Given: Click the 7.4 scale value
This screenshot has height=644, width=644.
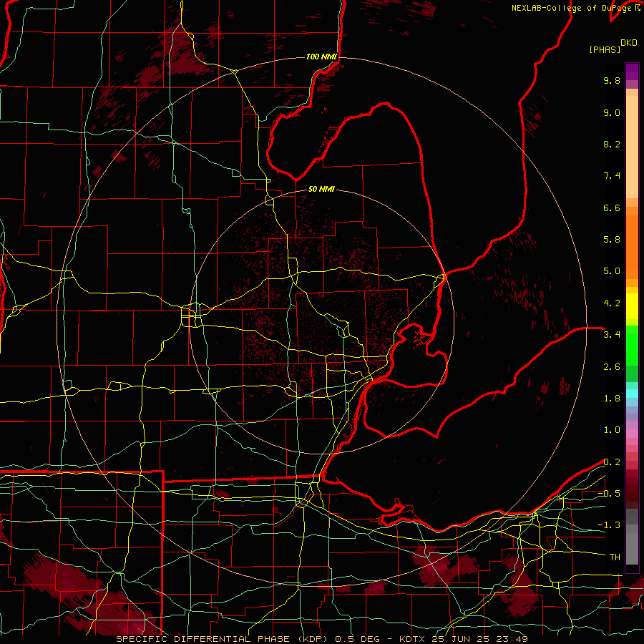Looking at the screenshot, I should [x=612, y=176].
